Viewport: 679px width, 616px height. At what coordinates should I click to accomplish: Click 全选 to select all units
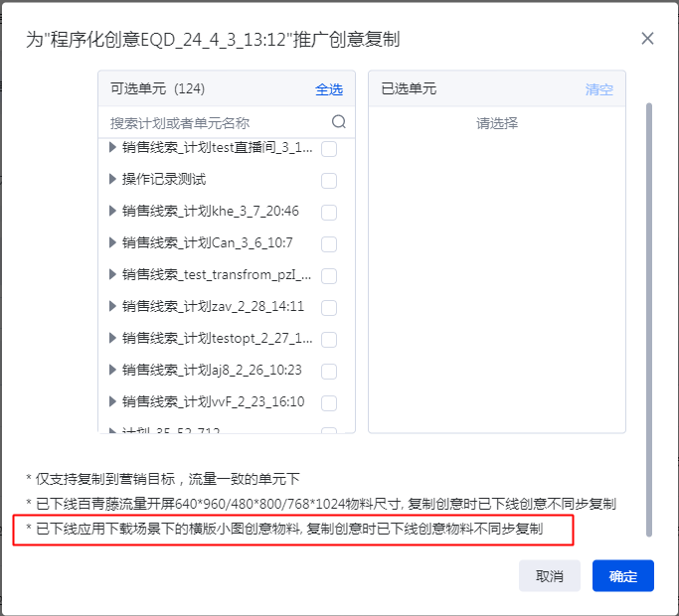click(329, 89)
